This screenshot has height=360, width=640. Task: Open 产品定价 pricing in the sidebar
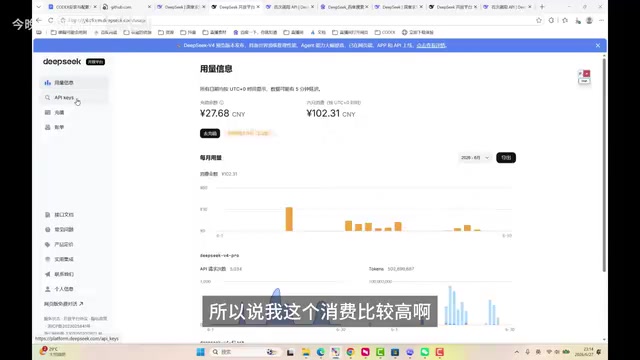[x=74, y=244]
